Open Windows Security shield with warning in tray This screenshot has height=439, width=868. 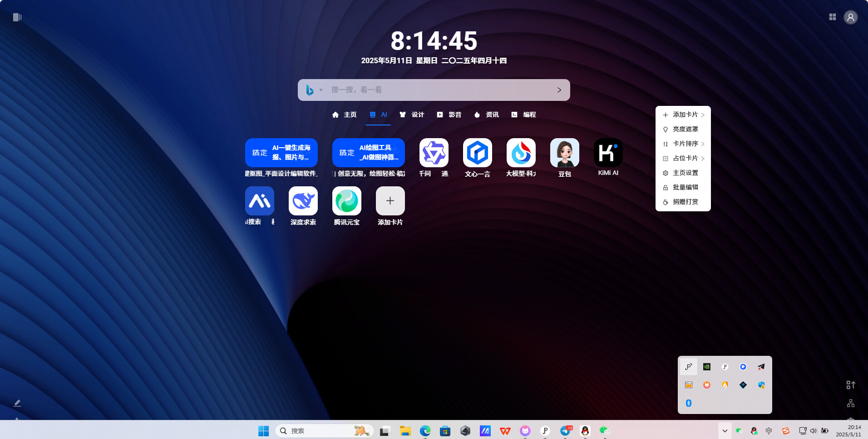coord(761,385)
